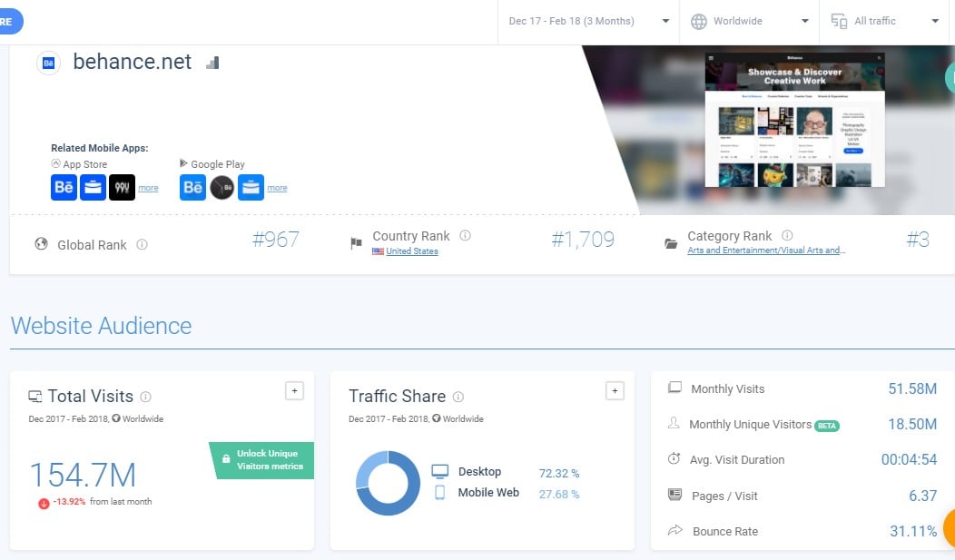Expand the Worldwide country dropdown
The width and height of the screenshot is (955, 560).
click(749, 21)
